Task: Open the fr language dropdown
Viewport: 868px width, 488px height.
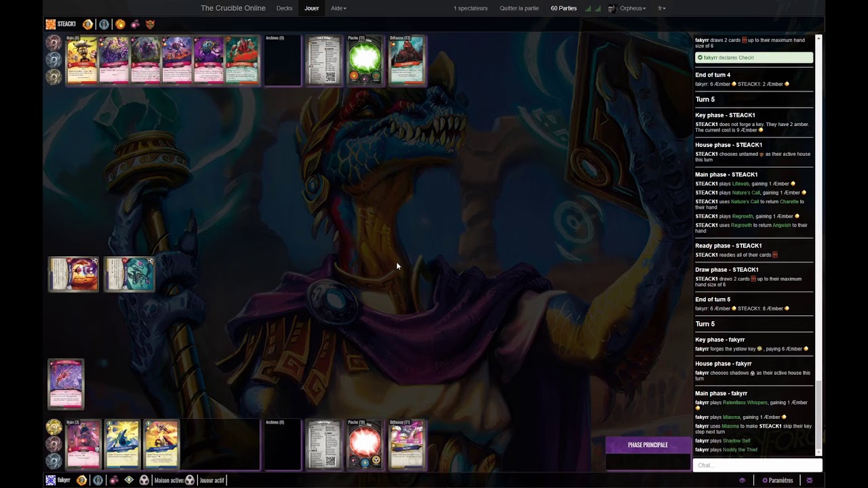Action: (x=662, y=8)
